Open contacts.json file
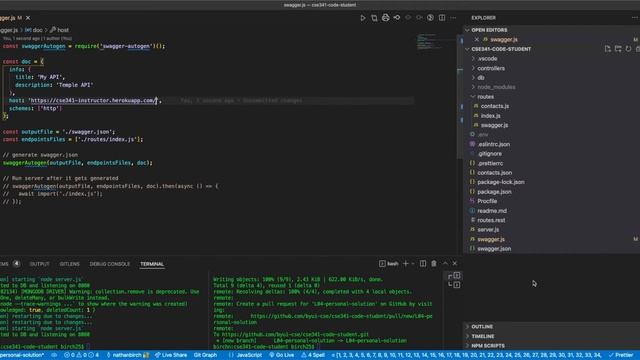The image size is (640, 360). click(x=494, y=173)
